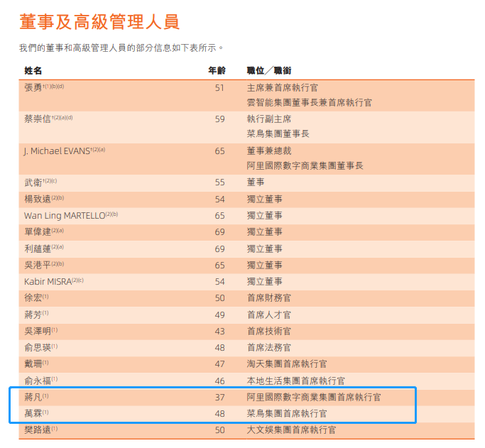Click age 51 in 張勇 row
Image resolution: width=485 pixels, height=448 pixels.
219,88
